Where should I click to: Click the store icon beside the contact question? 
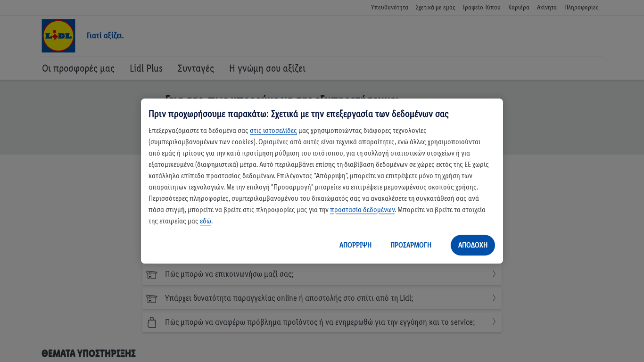[151, 275]
